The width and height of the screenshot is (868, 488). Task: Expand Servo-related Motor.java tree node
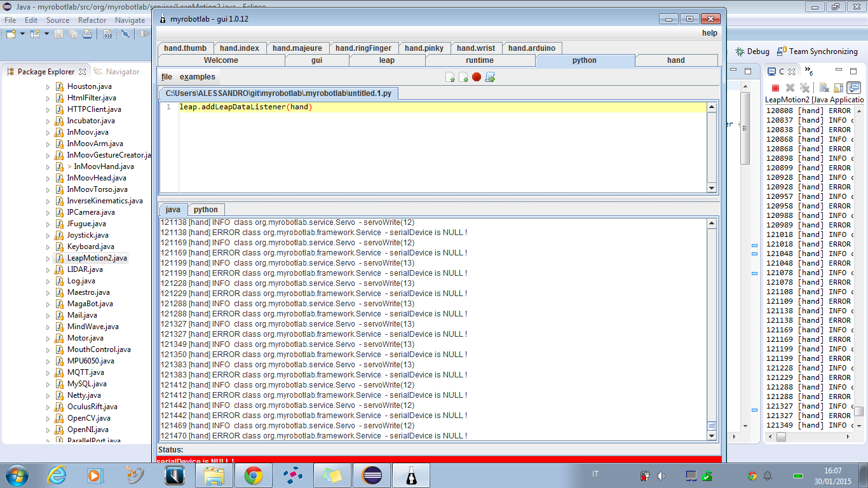pyautogui.click(x=48, y=338)
